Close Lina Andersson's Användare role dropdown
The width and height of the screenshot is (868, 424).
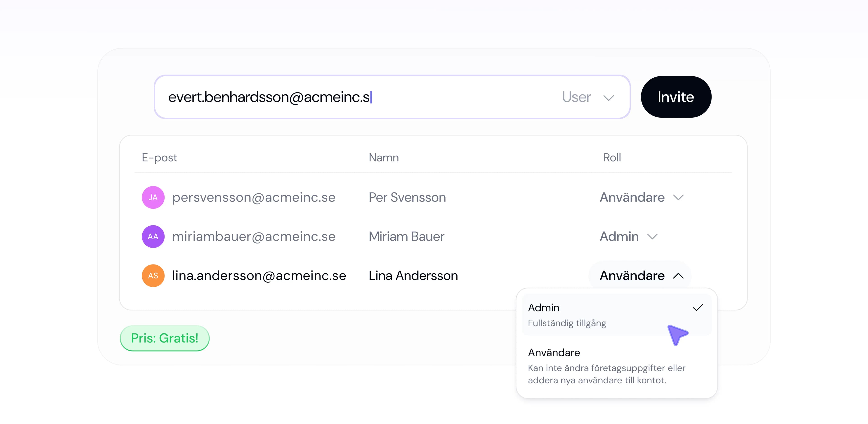pos(632,276)
